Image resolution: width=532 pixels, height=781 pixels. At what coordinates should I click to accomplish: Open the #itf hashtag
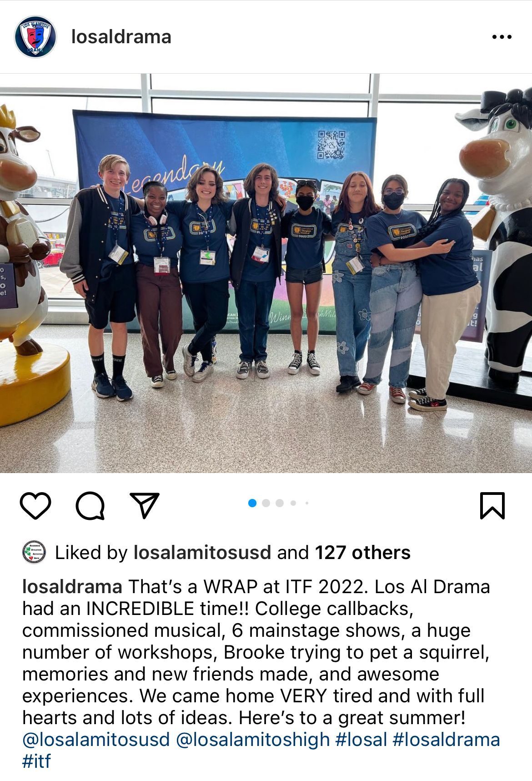pos(36,761)
